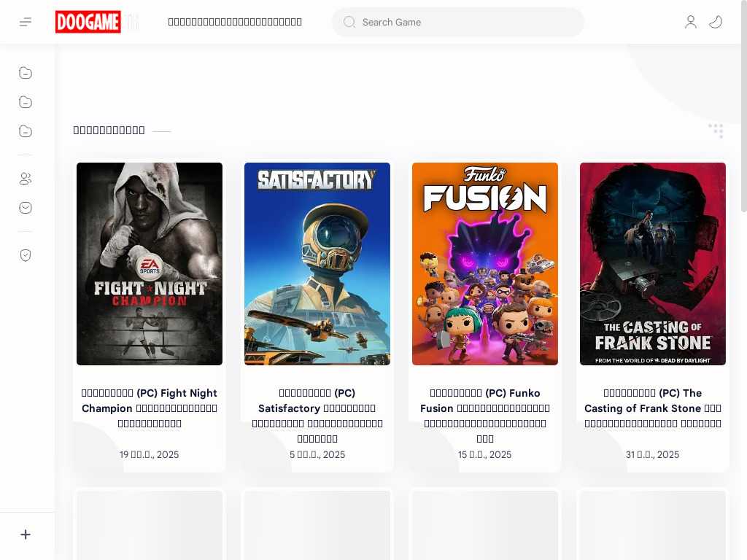This screenshot has width=747, height=560.
Task: Click the DOOGAME logo
Action: (88, 22)
